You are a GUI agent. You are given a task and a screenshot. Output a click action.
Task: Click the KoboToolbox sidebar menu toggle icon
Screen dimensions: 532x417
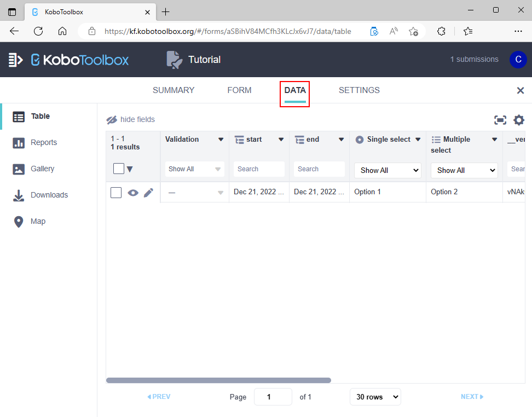pyautogui.click(x=15, y=60)
